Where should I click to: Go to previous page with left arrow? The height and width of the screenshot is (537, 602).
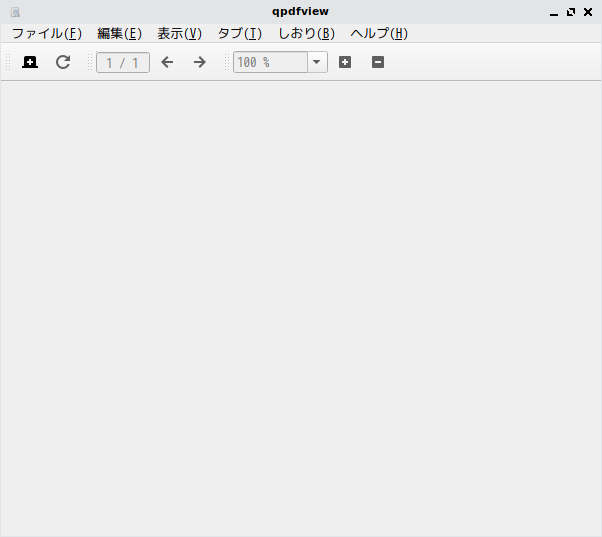point(167,62)
